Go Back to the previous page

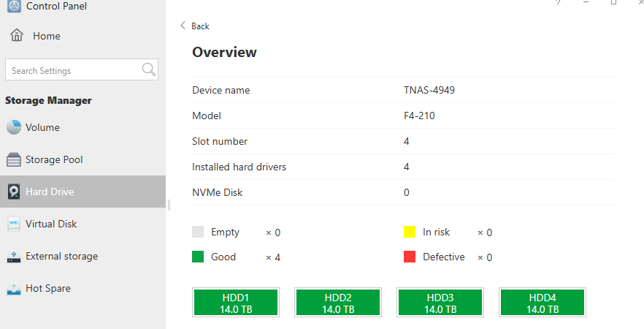(195, 26)
